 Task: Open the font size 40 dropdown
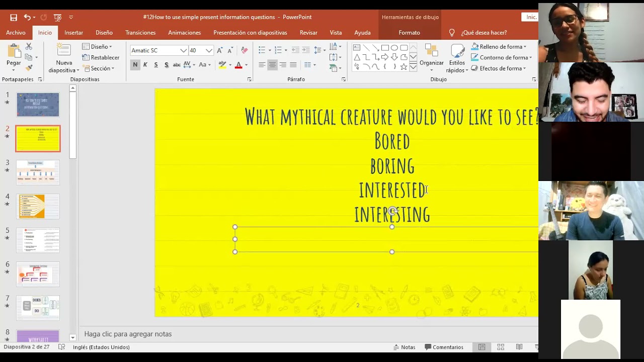209,50
